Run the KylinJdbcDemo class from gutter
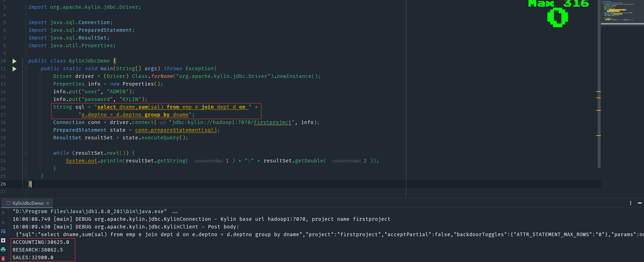 [14, 61]
